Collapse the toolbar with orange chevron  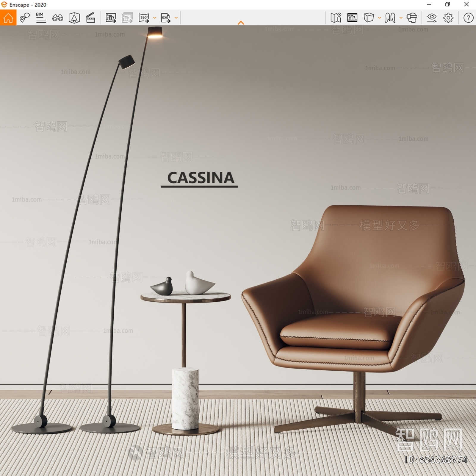click(241, 23)
